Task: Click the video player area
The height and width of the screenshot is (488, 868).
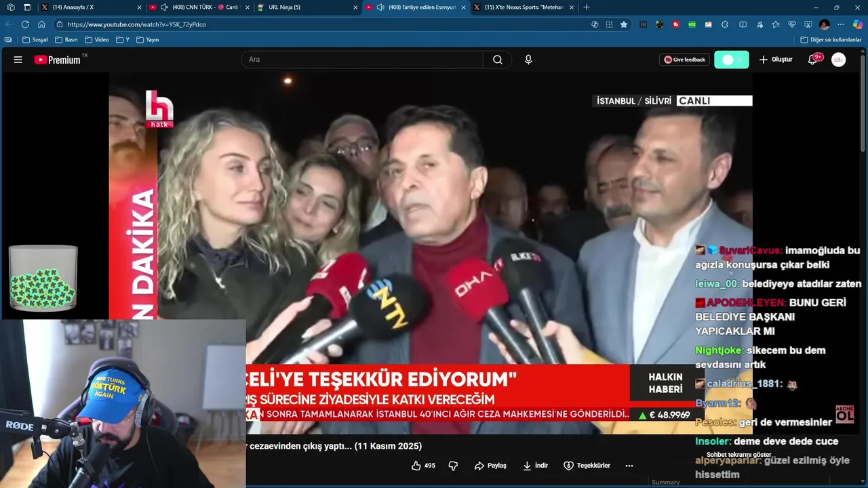Action: tap(431, 253)
